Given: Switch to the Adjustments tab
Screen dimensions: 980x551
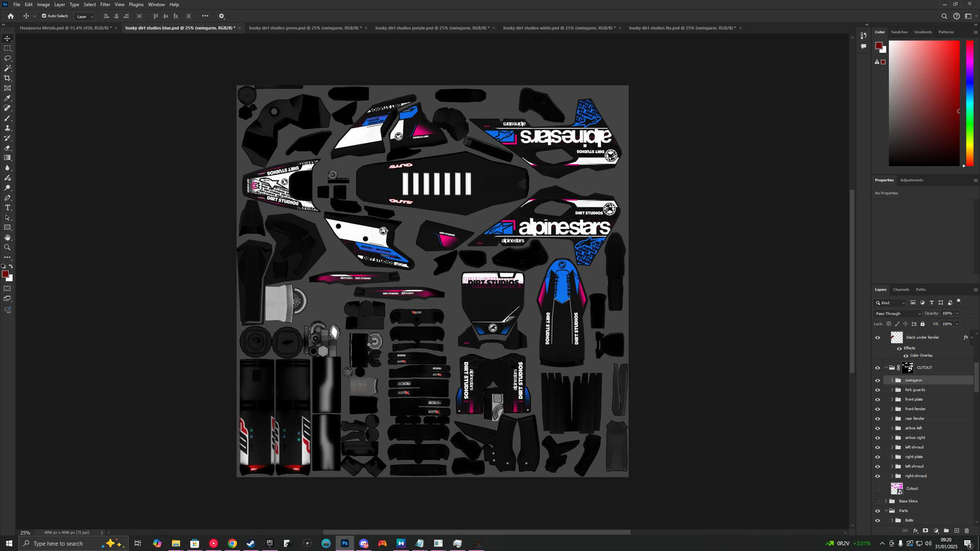Looking at the screenshot, I should tap(912, 180).
